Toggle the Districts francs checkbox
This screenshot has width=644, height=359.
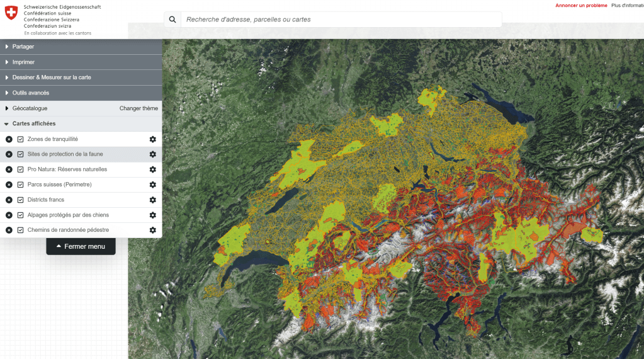pyautogui.click(x=21, y=200)
